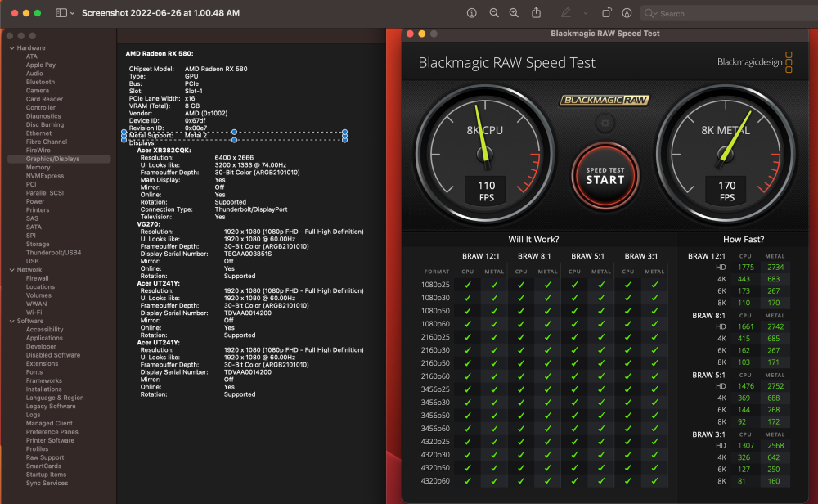Rotate the image with toolbar button
Image resolution: width=818 pixels, height=504 pixels.
coord(606,12)
